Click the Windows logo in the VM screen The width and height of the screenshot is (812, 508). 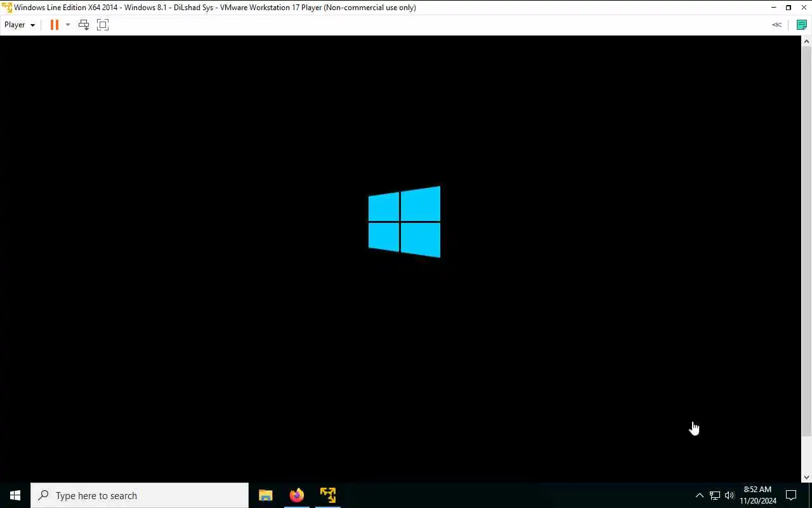tap(404, 222)
